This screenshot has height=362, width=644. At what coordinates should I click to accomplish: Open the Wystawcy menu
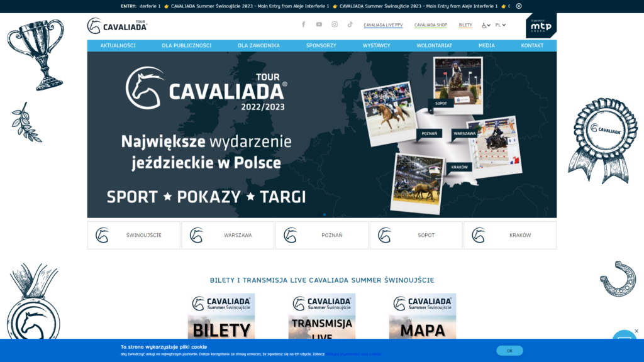click(376, 45)
